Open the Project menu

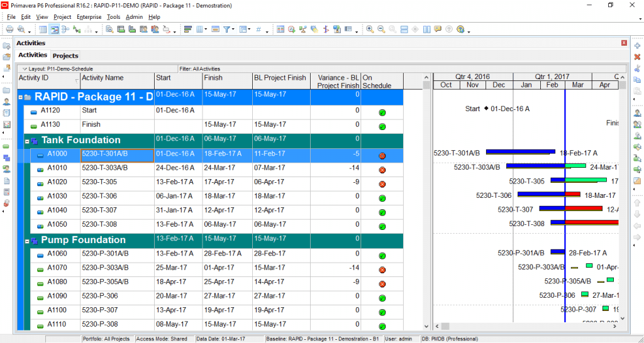[x=62, y=17]
